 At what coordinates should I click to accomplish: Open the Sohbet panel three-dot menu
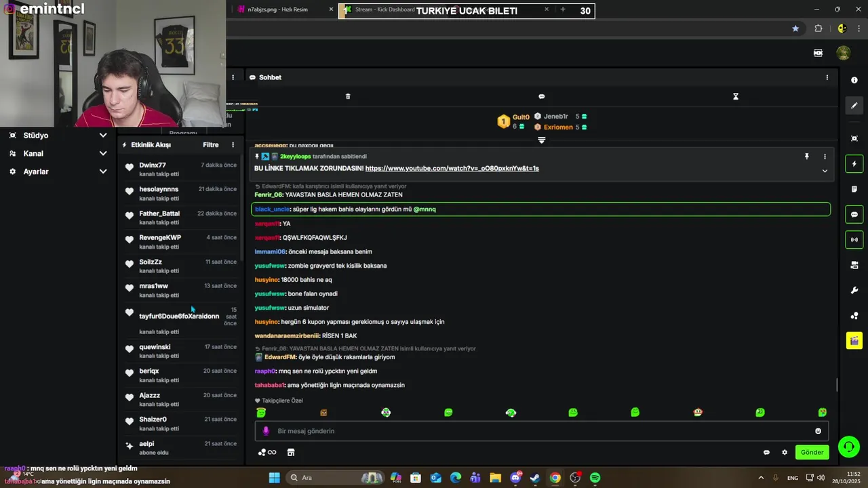827,77
